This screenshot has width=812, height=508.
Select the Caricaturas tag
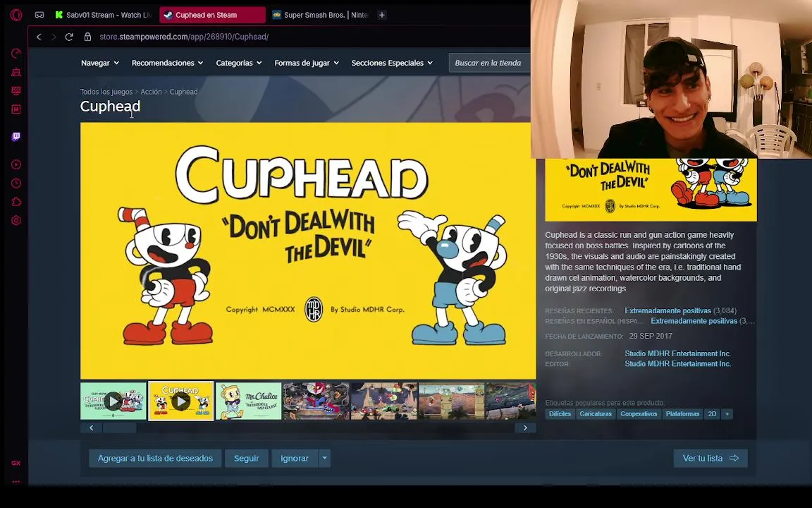tap(596, 414)
